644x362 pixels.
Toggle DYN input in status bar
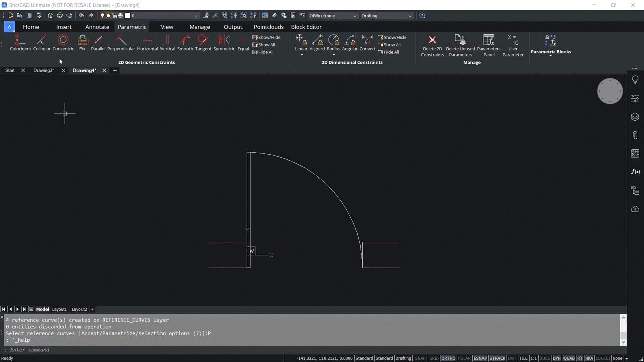pos(557,358)
